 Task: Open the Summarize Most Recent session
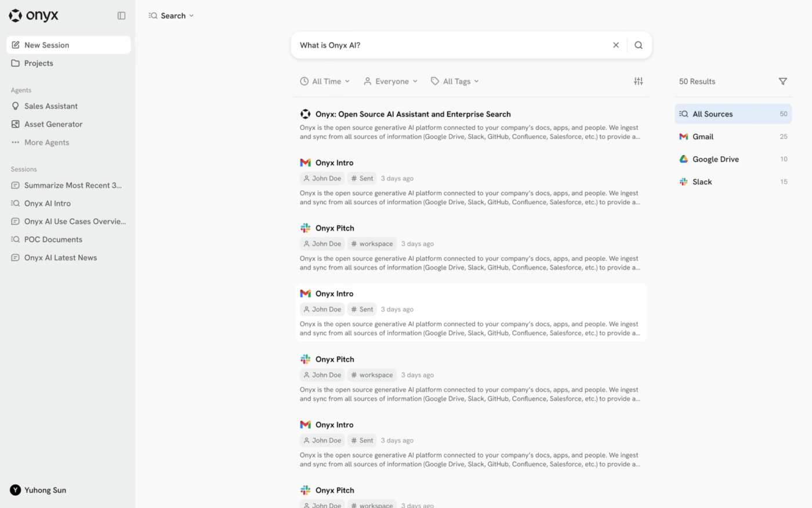pyautogui.click(x=68, y=185)
